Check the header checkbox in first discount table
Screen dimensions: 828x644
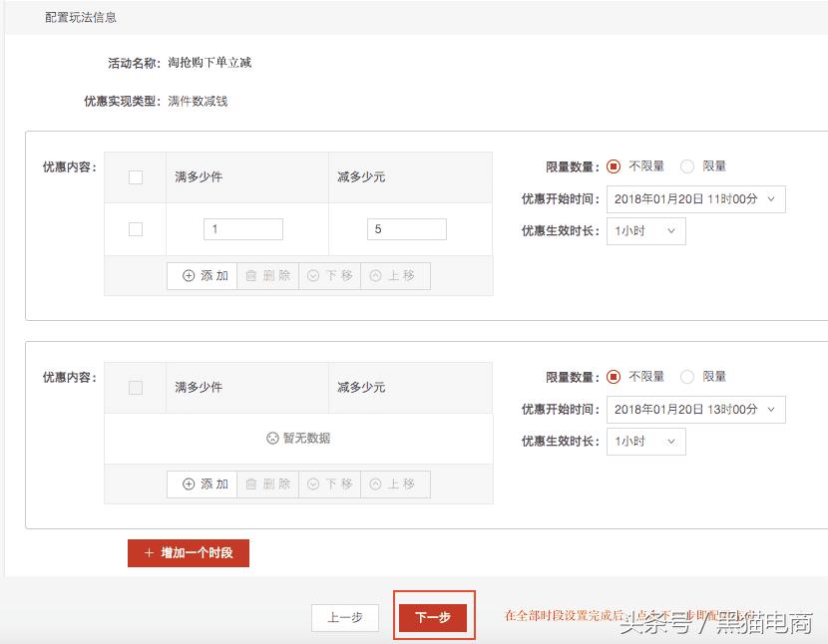136,176
